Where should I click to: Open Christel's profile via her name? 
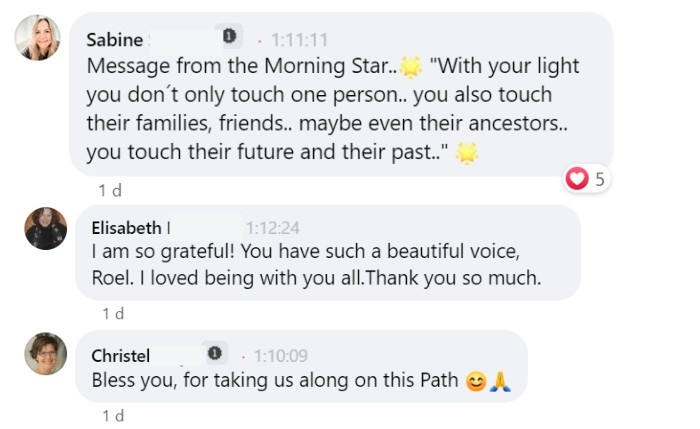point(121,355)
